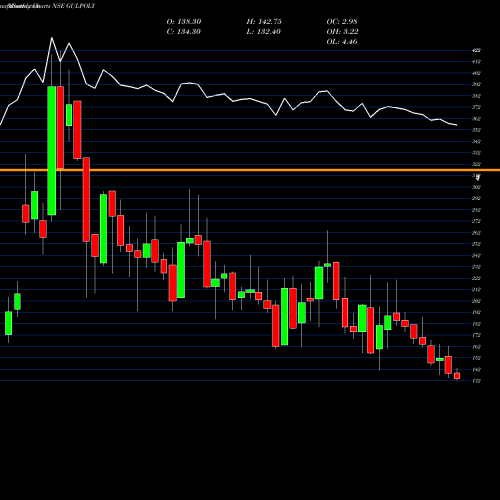Click the 372 price axis label
500x500 pixels.
pos(476,107)
